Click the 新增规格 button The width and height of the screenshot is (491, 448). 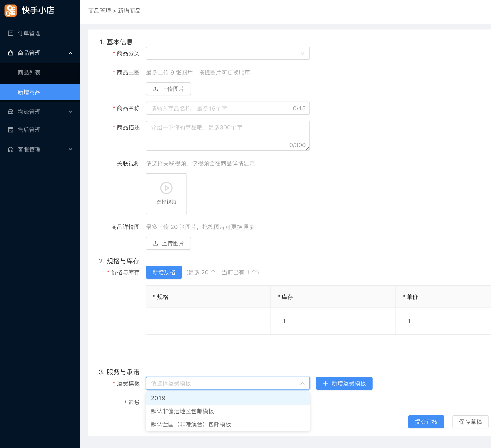tap(164, 272)
